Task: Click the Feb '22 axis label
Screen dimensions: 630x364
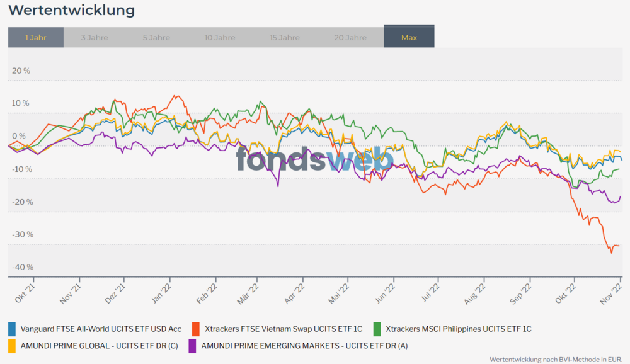Action: coord(207,293)
